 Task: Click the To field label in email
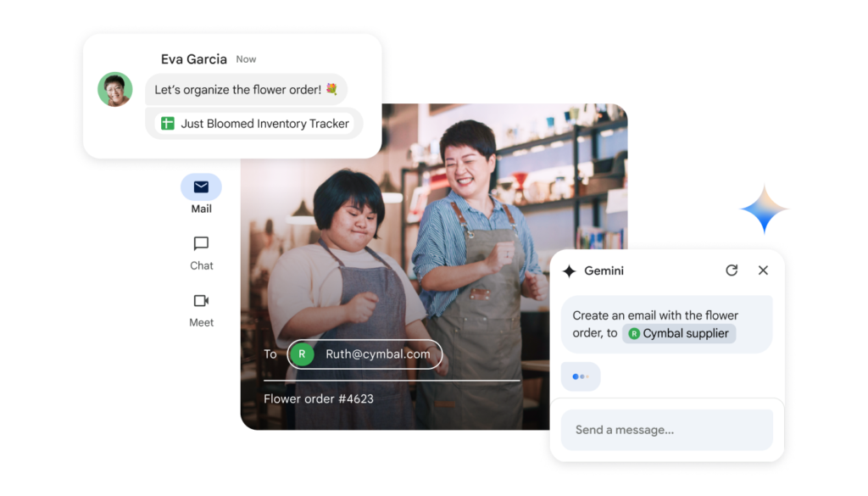[x=270, y=354]
